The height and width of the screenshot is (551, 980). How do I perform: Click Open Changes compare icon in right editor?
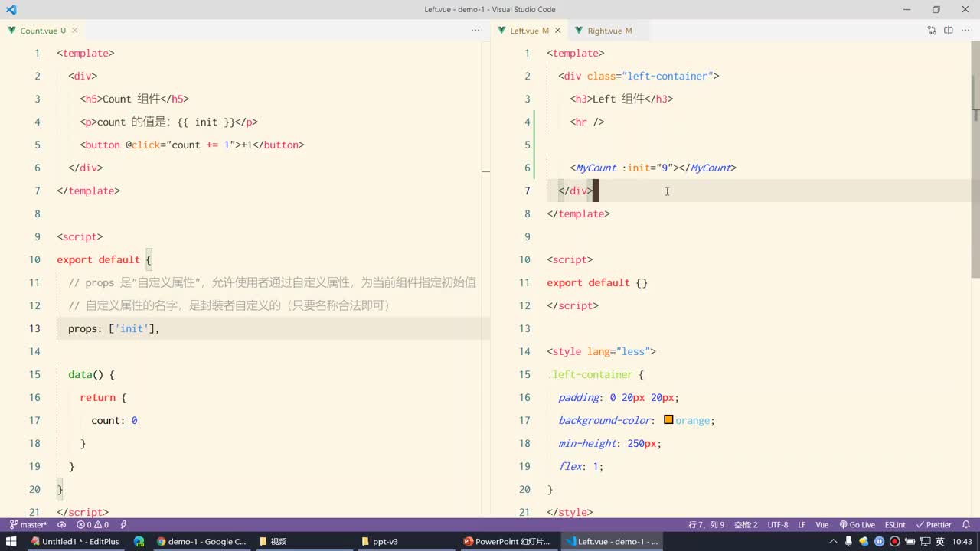pos(932,31)
